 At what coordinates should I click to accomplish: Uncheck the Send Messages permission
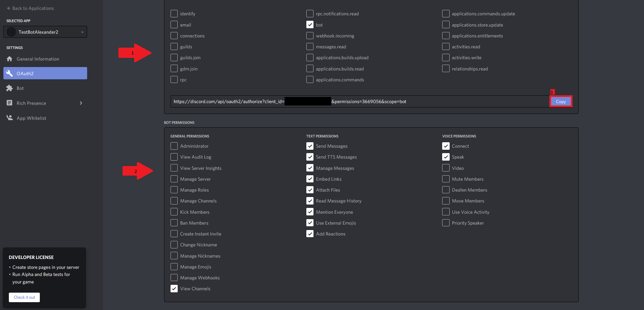point(310,146)
